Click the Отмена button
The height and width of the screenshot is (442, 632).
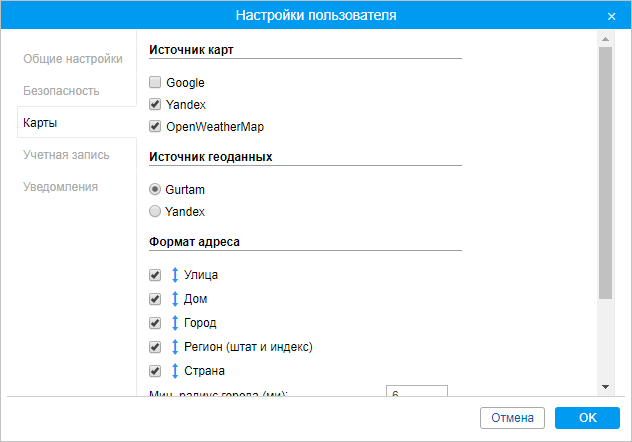[512, 418]
